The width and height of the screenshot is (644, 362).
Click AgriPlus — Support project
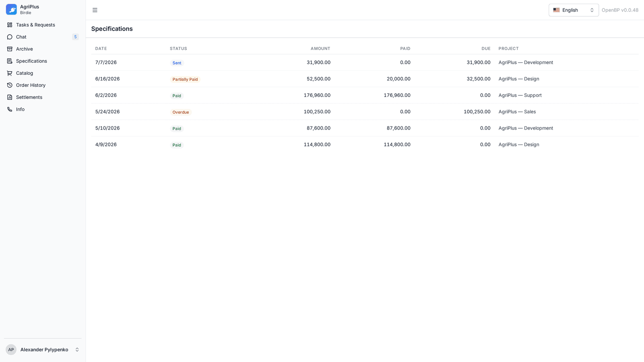click(x=520, y=95)
